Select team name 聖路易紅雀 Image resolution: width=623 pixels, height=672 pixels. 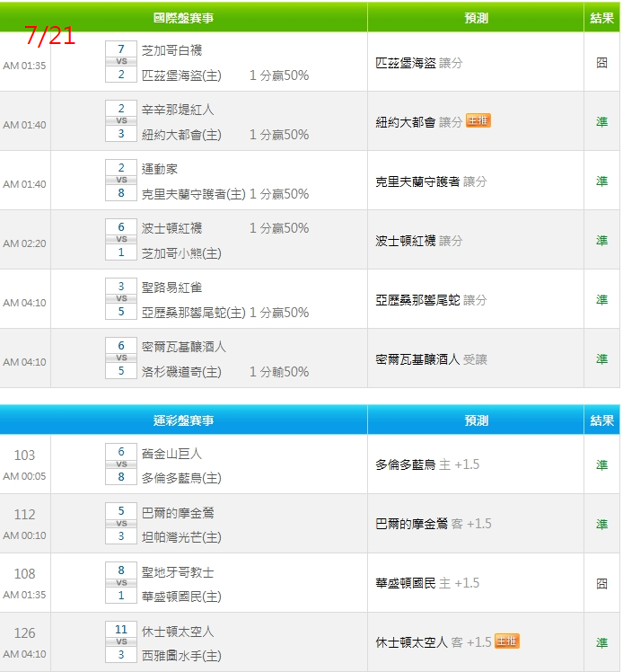point(171,287)
